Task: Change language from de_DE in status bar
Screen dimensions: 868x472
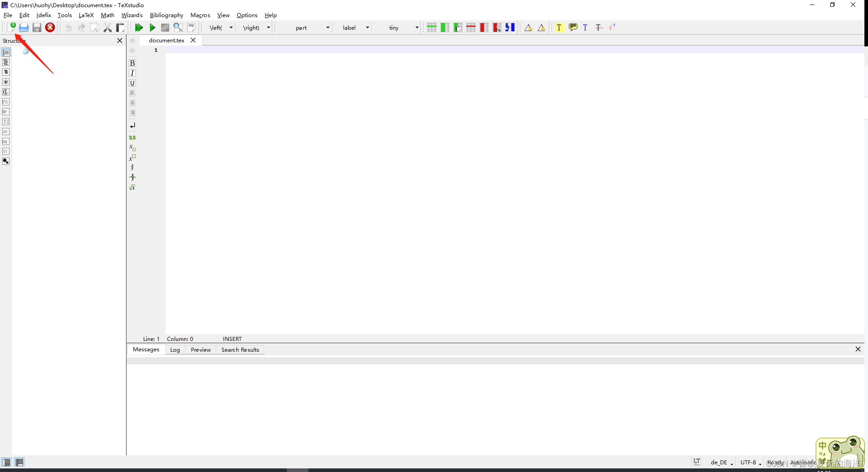Action: tap(722, 463)
